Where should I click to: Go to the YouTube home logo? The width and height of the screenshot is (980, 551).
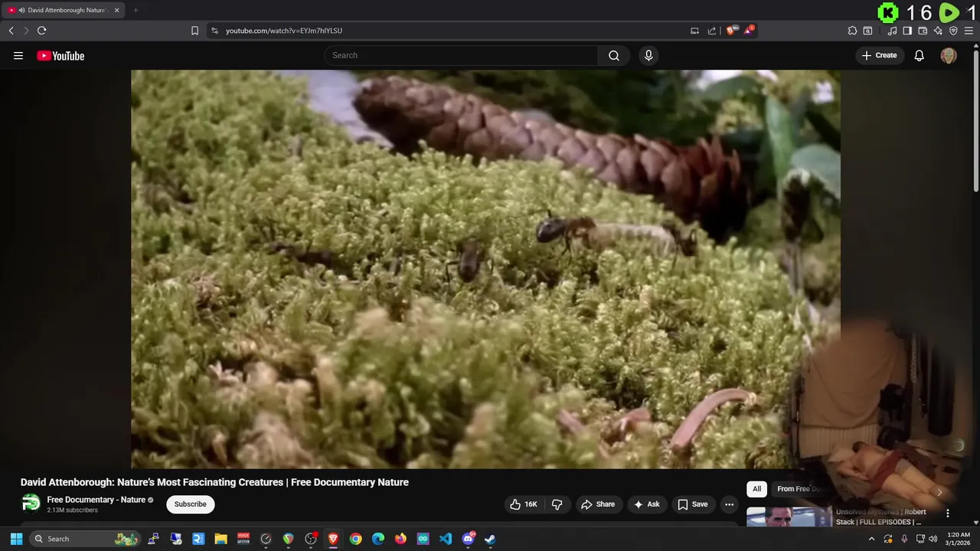(x=60, y=56)
